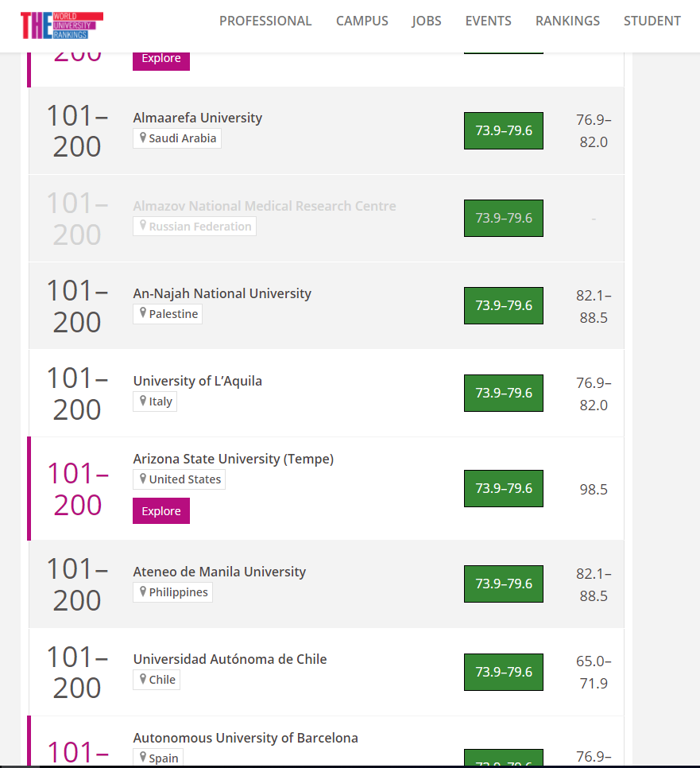Explore Arizona State University (Tempe)
The image size is (700, 768).
point(161,511)
